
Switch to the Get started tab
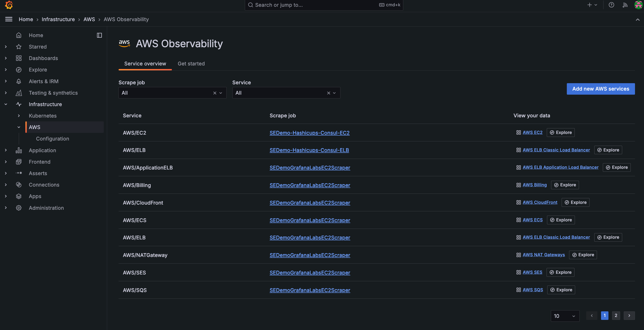(x=191, y=63)
